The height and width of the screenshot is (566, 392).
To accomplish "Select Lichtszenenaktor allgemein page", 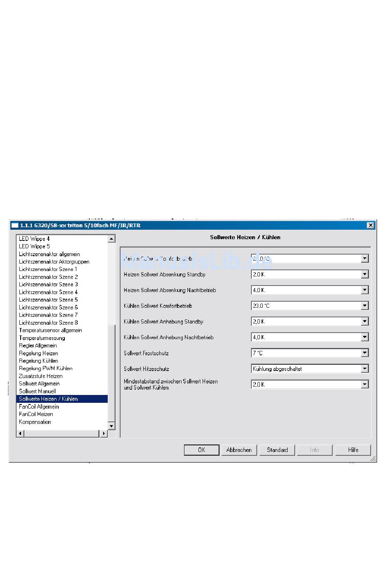I will (x=50, y=254).
